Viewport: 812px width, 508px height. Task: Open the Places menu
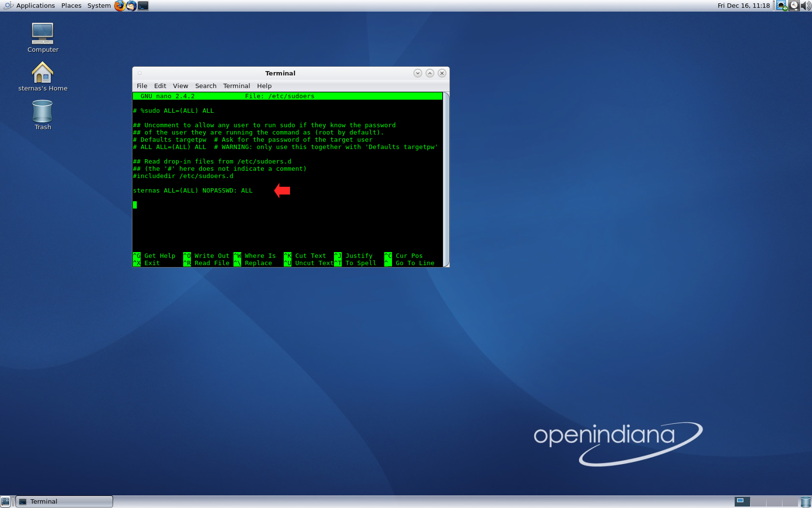pos(71,6)
